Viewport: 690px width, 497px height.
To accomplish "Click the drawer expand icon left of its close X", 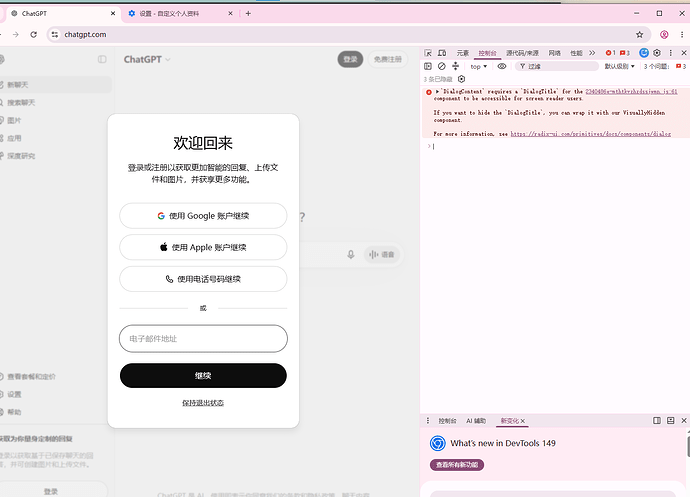I will (x=671, y=420).
